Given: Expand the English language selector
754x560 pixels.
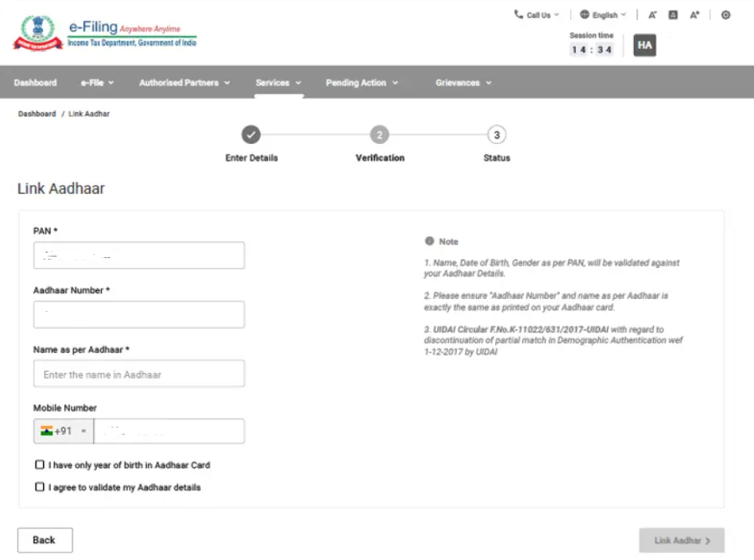Looking at the screenshot, I should point(603,15).
